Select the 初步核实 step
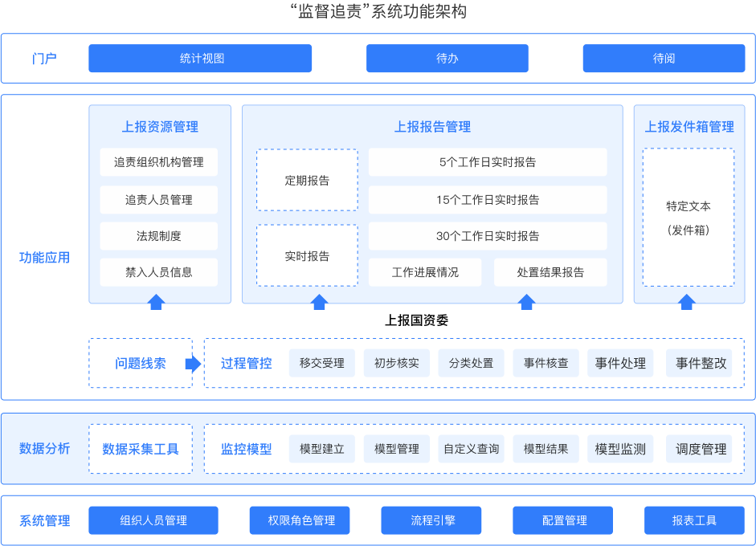This screenshot has height=546, width=756. [397, 363]
